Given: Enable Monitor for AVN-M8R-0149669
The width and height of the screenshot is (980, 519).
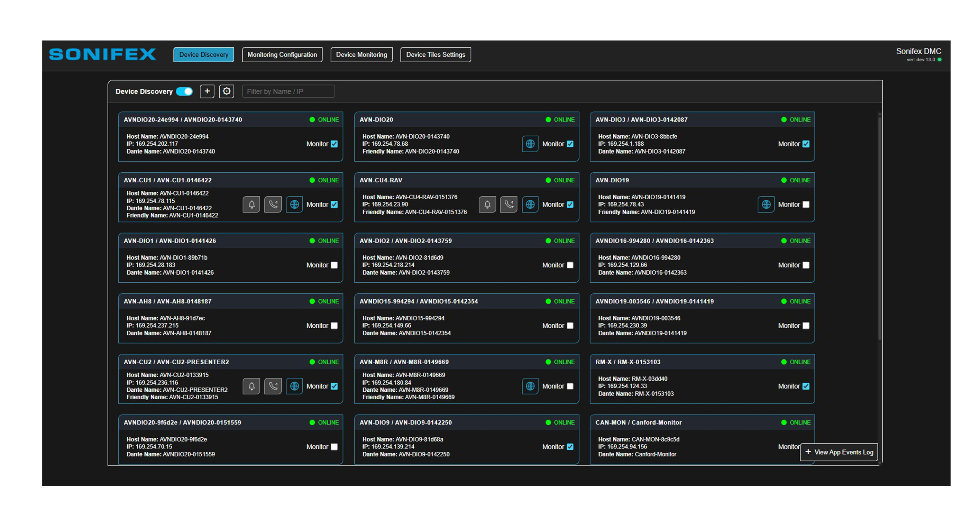Looking at the screenshot, I should click(x=570, y=386).
